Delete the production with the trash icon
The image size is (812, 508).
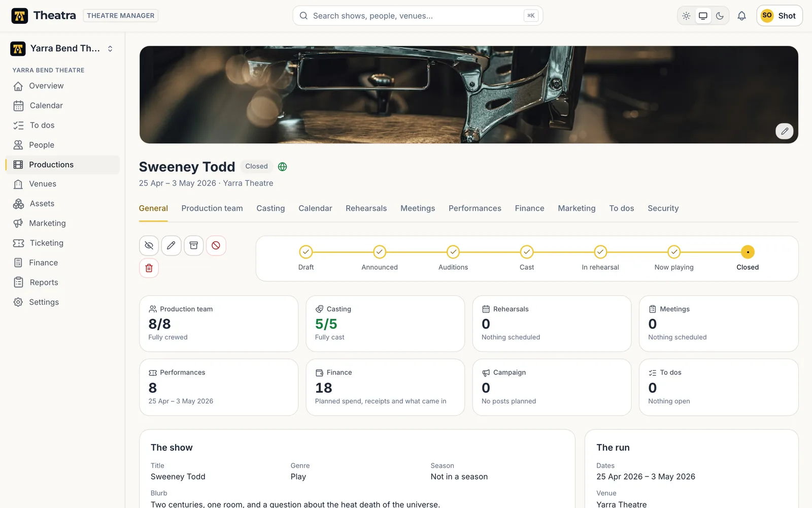pyautogui.click(x=149, y=268)
